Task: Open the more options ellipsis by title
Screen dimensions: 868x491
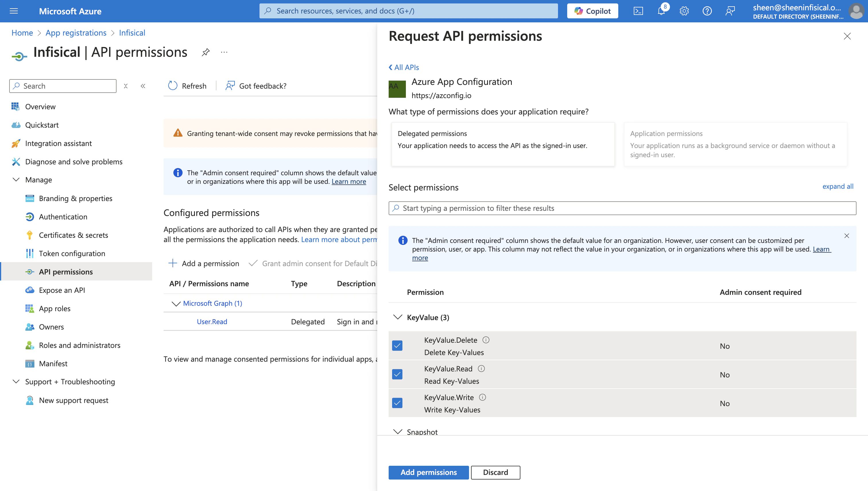Action: pos(224,52)
